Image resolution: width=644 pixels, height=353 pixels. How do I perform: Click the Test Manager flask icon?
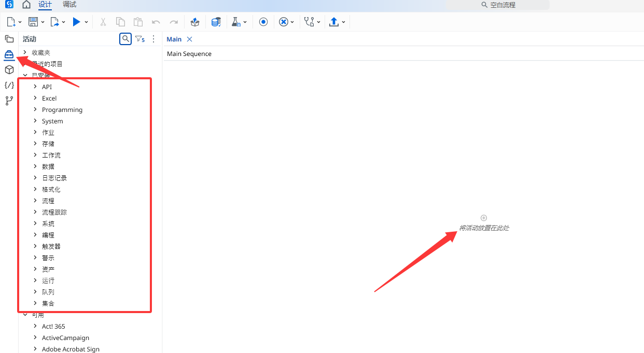[x=236, y=22]
